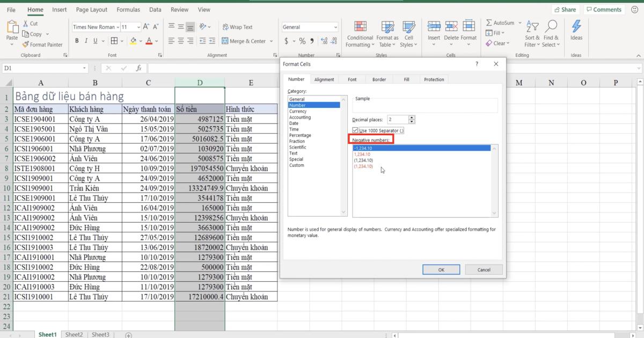This screenshot has width=644, height=338.
Task: Apply bold formatting from the Font group
Action: (77, 40)
